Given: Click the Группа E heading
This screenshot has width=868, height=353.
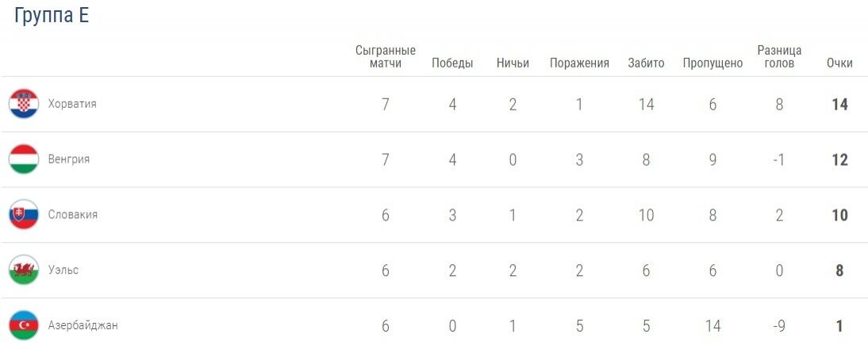Looking at the screenshot, I should [52, 17].
